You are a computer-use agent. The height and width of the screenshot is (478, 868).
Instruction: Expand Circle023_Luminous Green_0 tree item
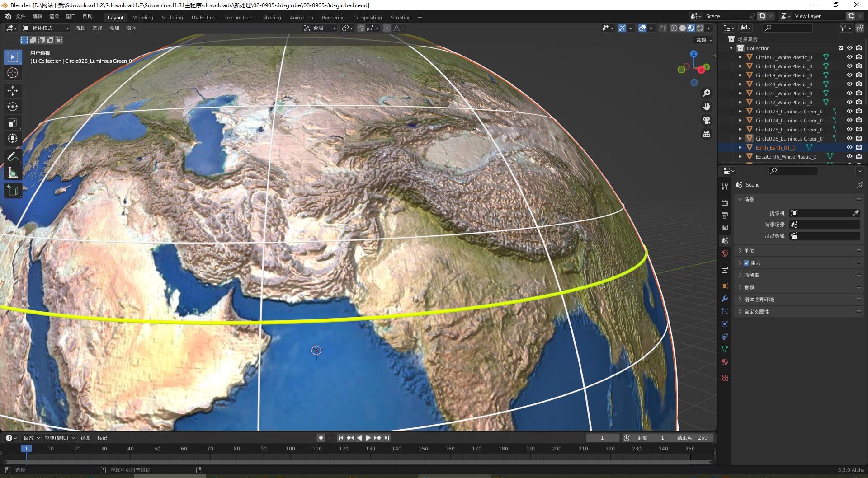(x=740, y=112)
